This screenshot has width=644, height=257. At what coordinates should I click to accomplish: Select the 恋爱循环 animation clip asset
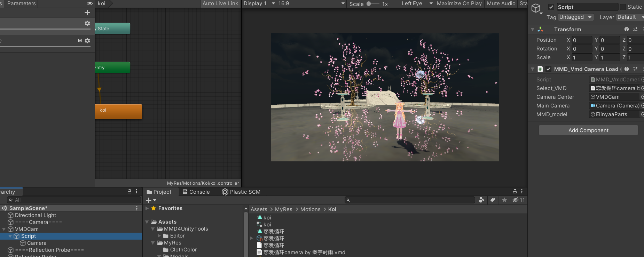(x=270, y=232)
